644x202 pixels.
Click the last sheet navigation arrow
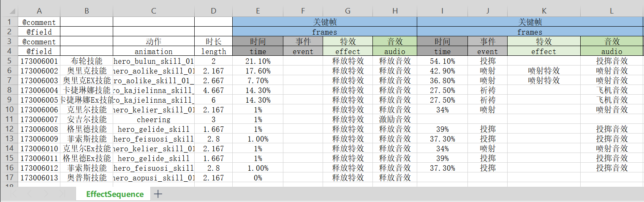(62, 194)
